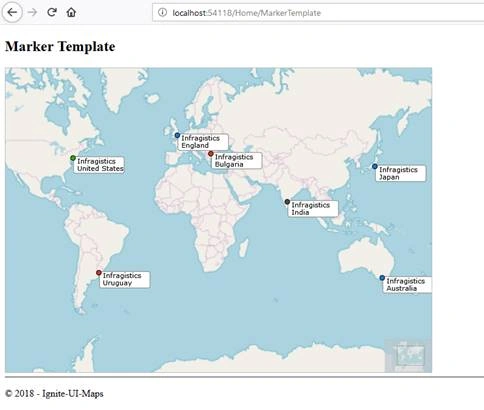
Task: Click the Infragistics Australia label
Action: 407,285
